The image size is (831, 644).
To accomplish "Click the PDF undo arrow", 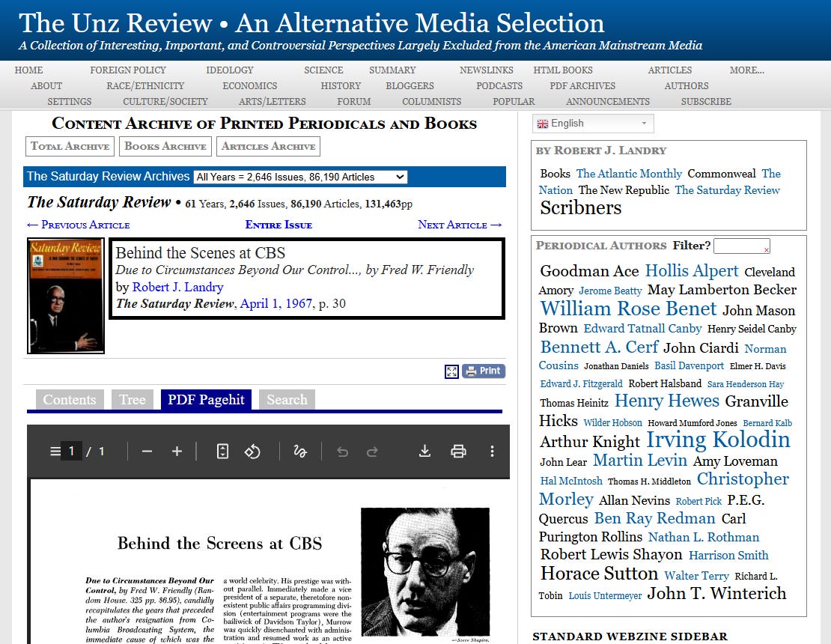I will [342, 452].
